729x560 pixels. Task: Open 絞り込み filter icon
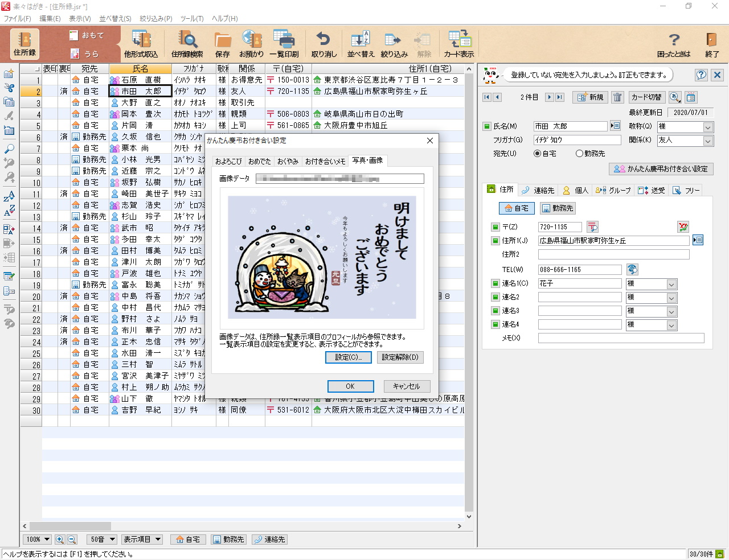point(394,44)
